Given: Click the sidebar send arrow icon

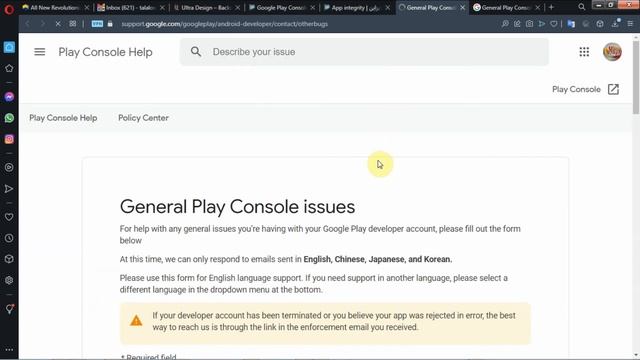Looking at the screenshot, I should 9,189.
